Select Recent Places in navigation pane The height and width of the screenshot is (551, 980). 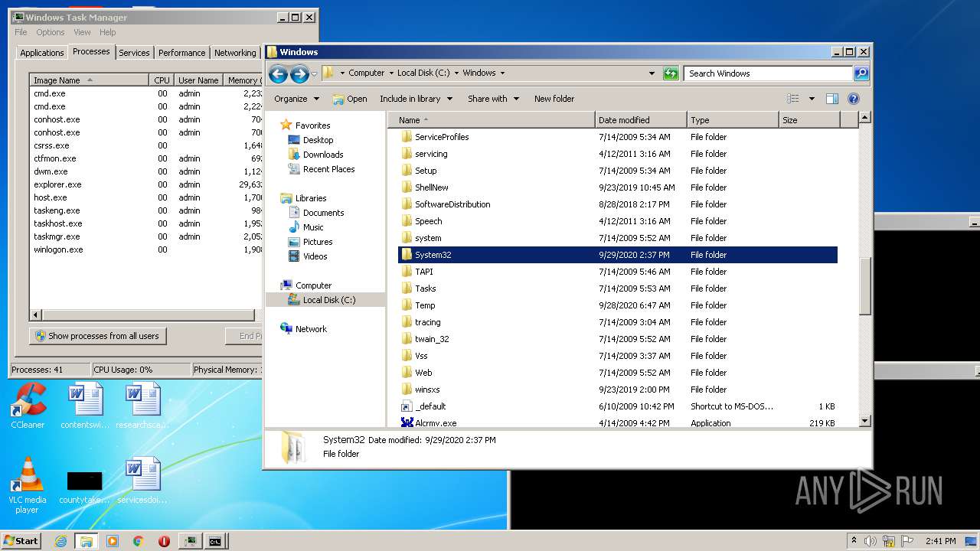pos(328,169)
